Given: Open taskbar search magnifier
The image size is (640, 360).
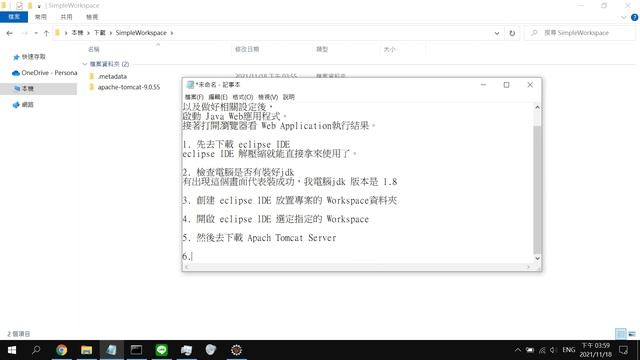Looking at the screenshot, I should 36,350.
